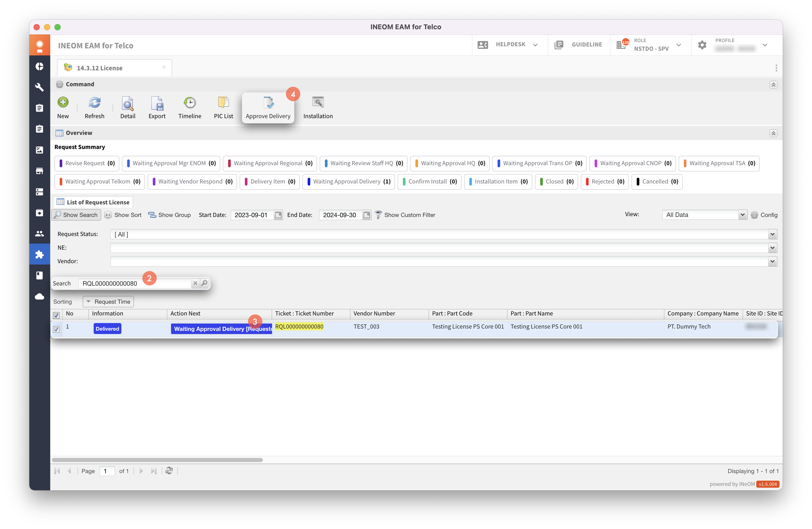Open the End Date calendar picker

(366, 215)
